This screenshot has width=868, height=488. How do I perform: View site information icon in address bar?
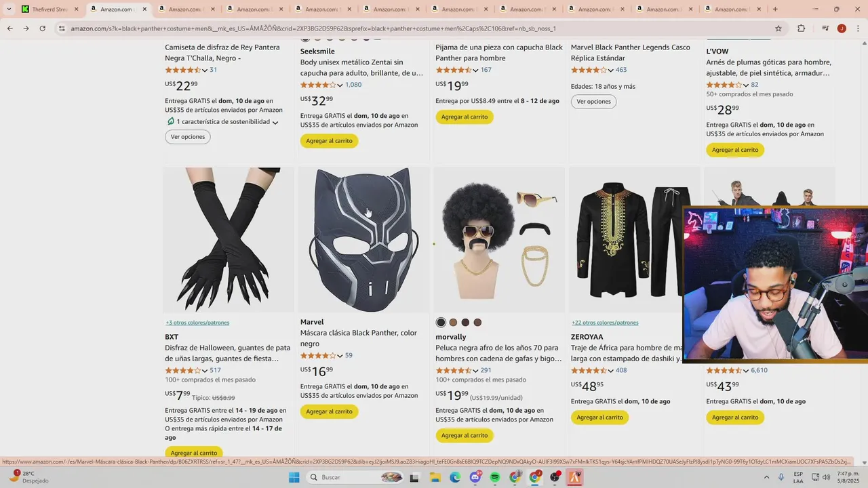pyautogui.click(x=62, y=28)
